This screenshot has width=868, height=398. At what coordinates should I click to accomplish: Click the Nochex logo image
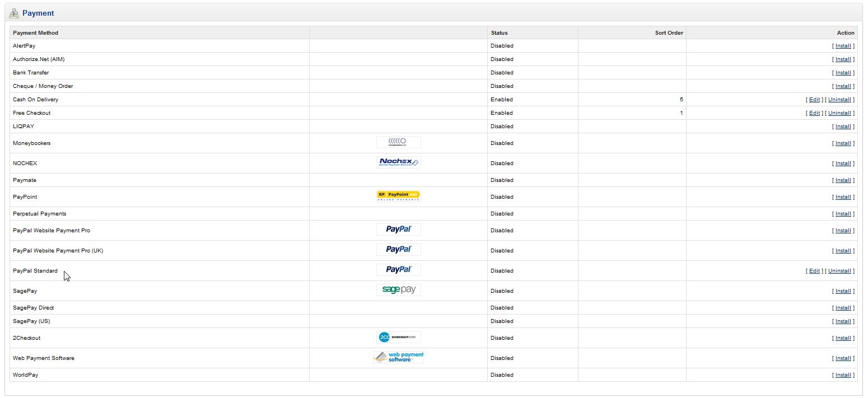pos(398,162)
